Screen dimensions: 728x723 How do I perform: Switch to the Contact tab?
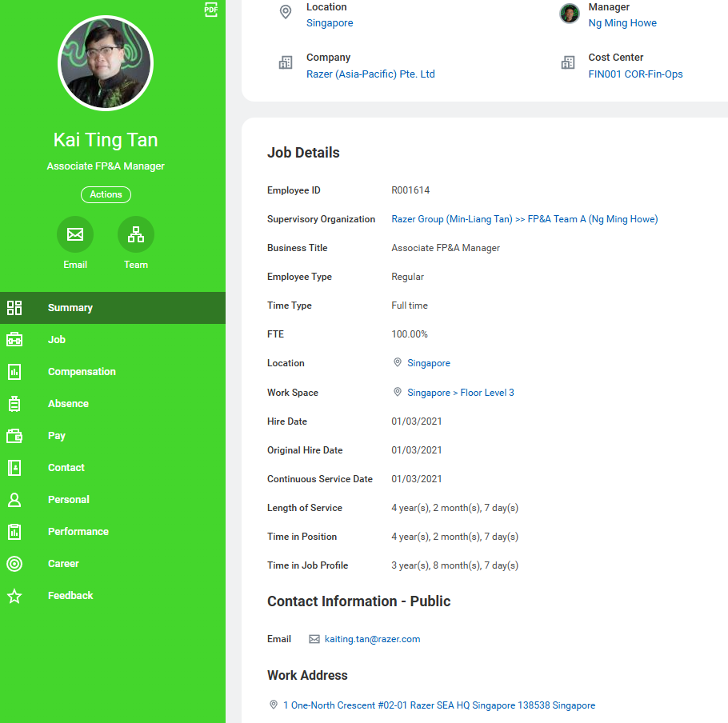pyautogui.click(x=113, y=468)
